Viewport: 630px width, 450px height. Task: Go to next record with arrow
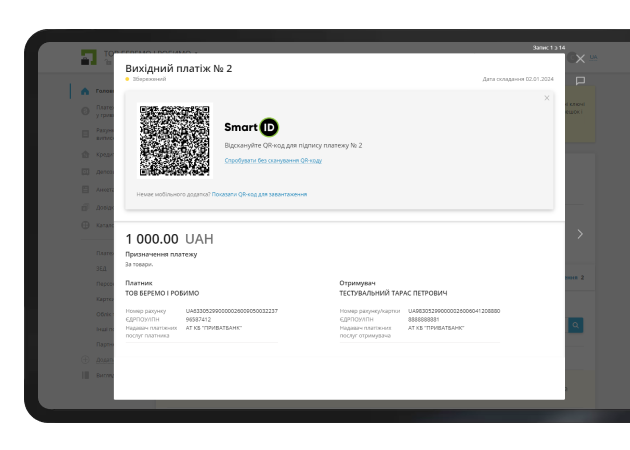580,234
